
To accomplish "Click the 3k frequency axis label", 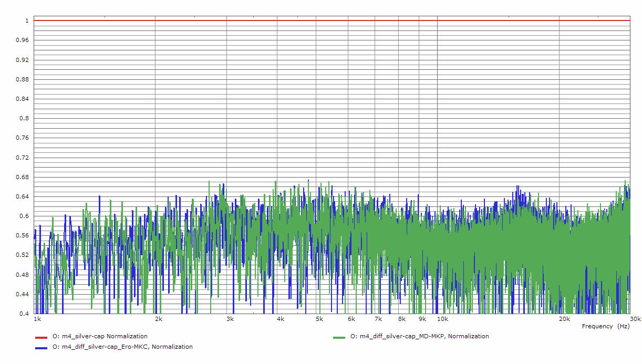I will (x=230, y=319).
